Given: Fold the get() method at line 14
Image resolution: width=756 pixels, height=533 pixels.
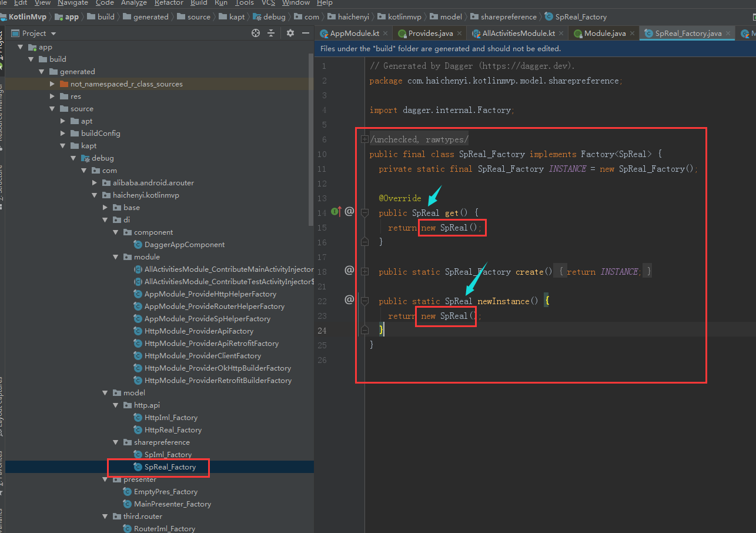Looking at the screenshot, I should tap(364, 212).
